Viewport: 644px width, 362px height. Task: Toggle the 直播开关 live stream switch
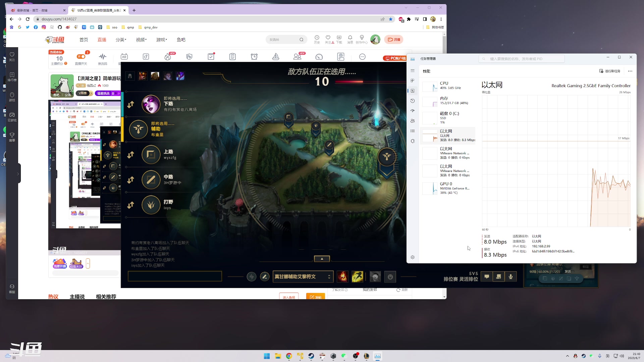pos(81,57)
